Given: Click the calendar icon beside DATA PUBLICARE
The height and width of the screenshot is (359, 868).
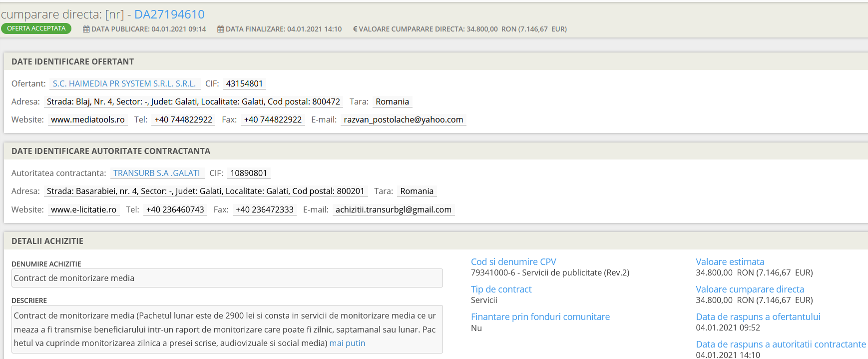Looking at the screenshot, I should point(86,29).
